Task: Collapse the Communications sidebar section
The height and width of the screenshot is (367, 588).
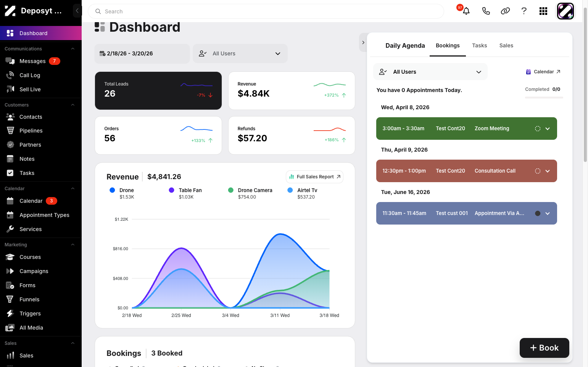Action: click(x=72, y=49)
